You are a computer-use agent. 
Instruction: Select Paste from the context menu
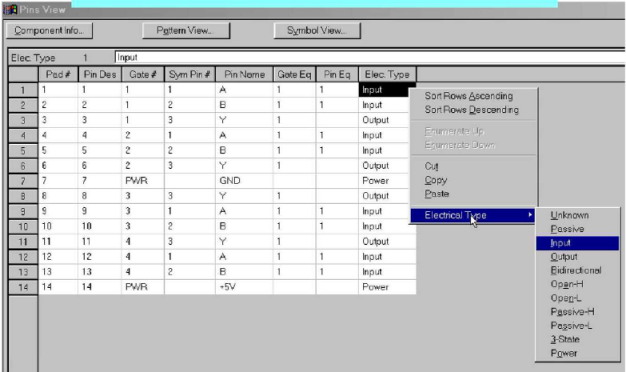pyautogui.click(x=437, y=194)
